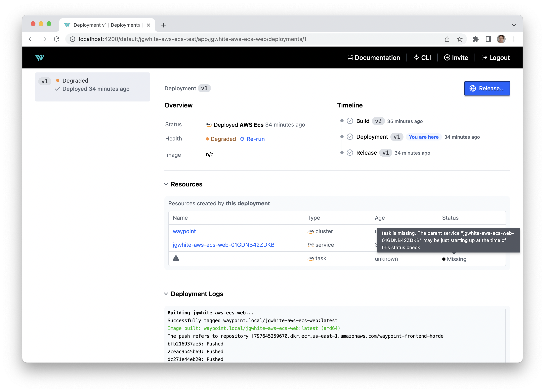Select the v1 Degraded deployment card
Image resolution: width=545 pixels, height=392 pixels.
pyautogui.click(x=92, y=87)
